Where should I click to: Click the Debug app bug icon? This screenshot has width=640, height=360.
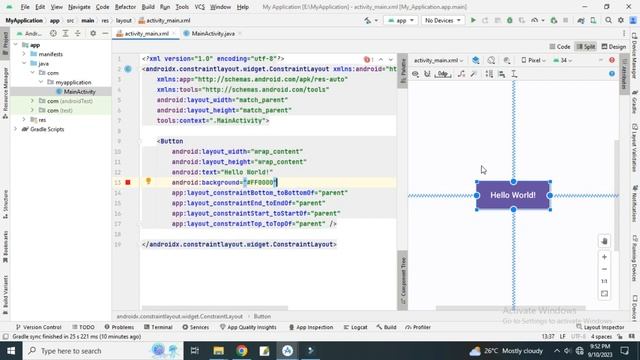coord(509,20)
